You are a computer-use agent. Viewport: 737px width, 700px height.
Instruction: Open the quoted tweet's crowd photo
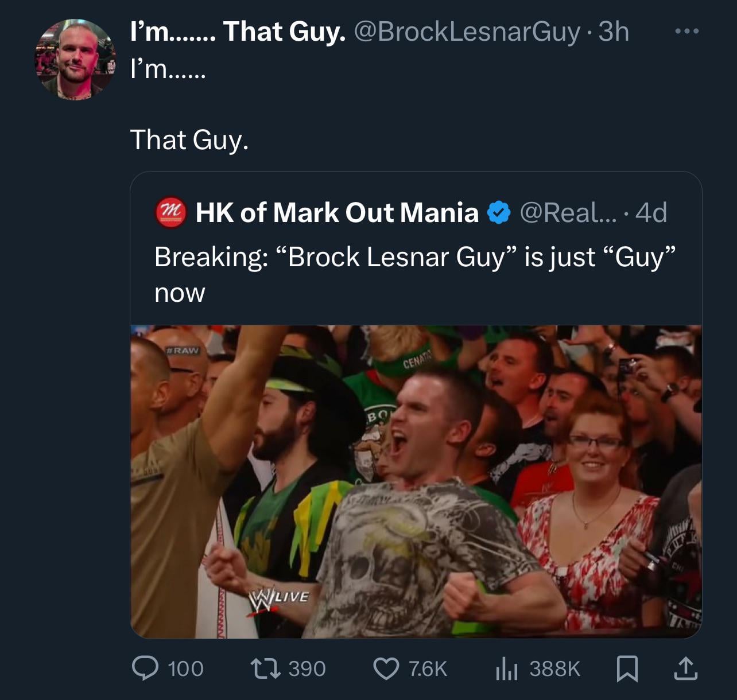(x=416, y=481)
